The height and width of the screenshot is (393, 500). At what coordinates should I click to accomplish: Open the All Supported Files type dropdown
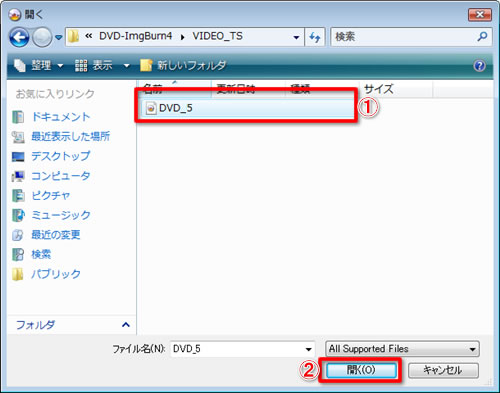[x=402, y=349]
